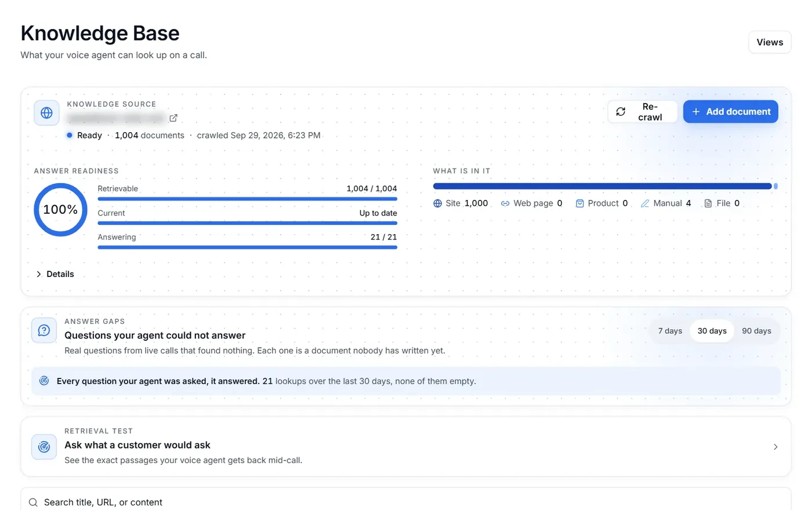The height and width of the screenshot is (510, 812).
Task: Open the Views button
Action: tap(770, 42)
